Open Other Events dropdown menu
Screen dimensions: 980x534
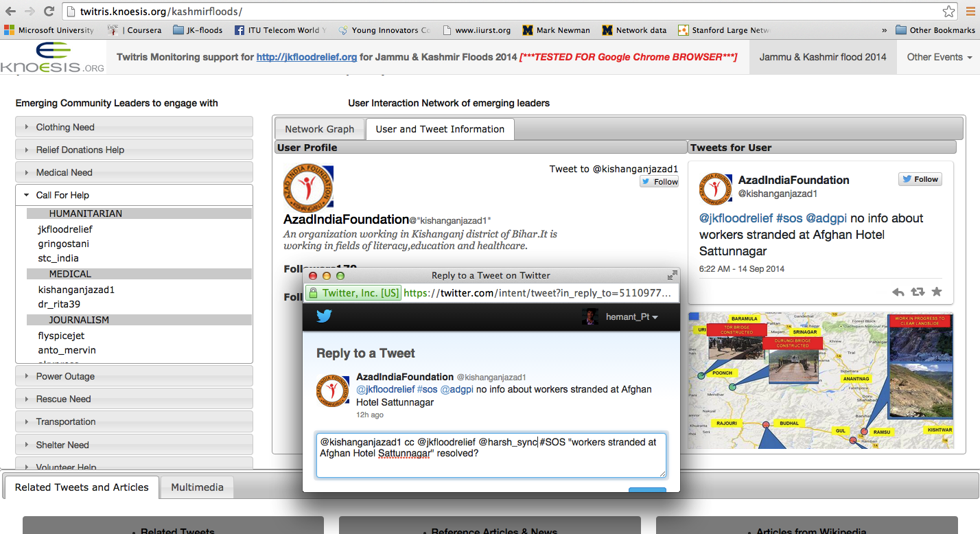click(x=939, y=57)
